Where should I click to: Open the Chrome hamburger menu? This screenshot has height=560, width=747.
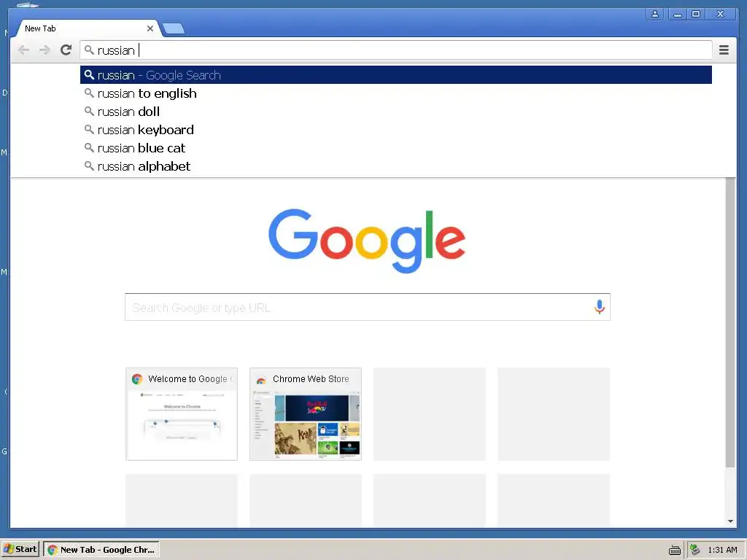(x=724, y=50)
